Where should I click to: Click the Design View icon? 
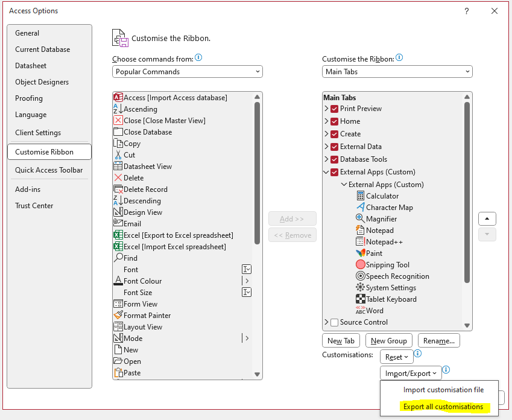pos(118,212)
